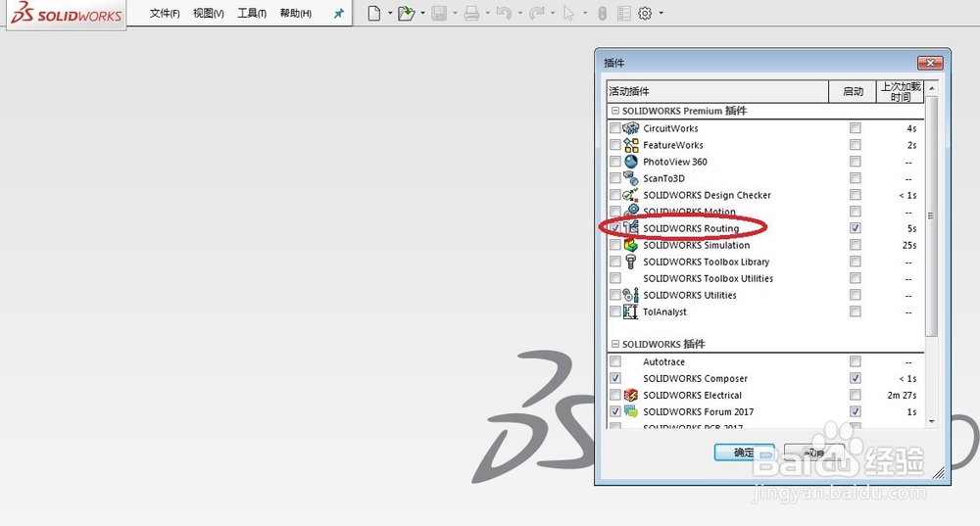Image resolution: width=980 pixels, height=526 pixels.
Task: Select the SOLIDWORKS Toolbox Utilities row text
Action: (709, 278)
